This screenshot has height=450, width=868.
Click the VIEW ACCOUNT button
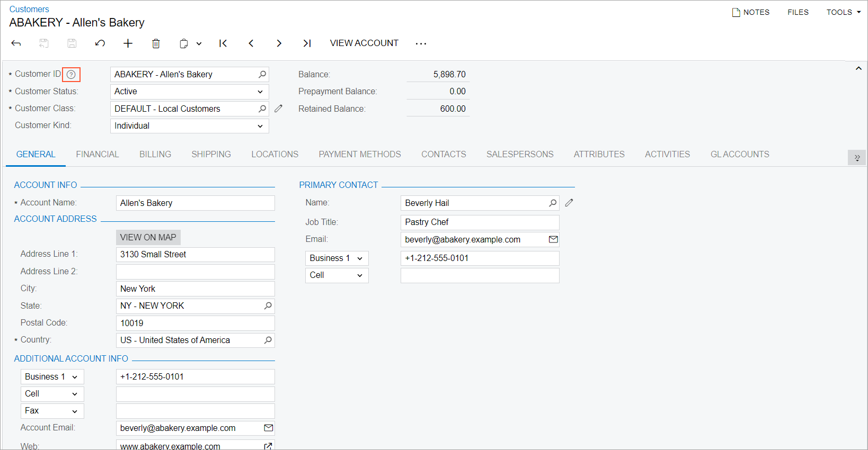(364, 43)
